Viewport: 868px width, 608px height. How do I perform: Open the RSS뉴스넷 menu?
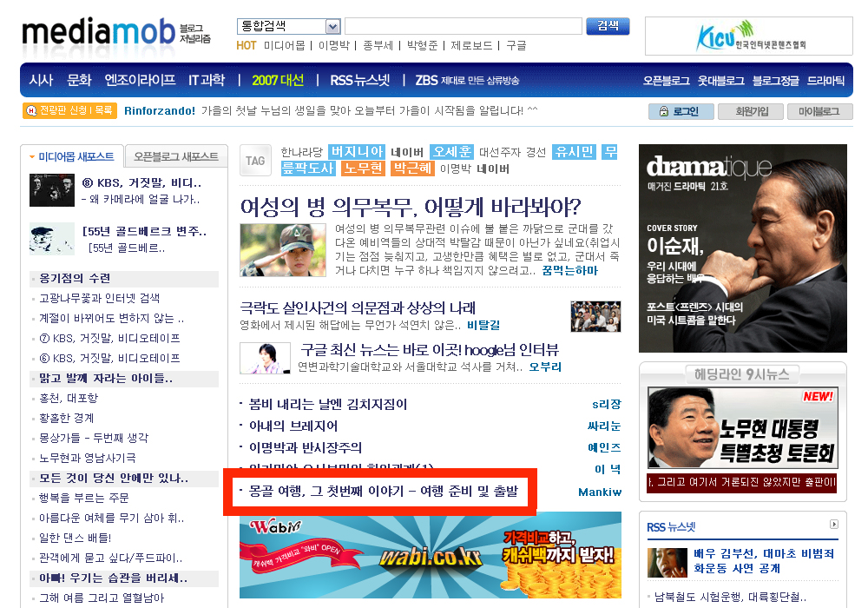[x=360, y=80]
